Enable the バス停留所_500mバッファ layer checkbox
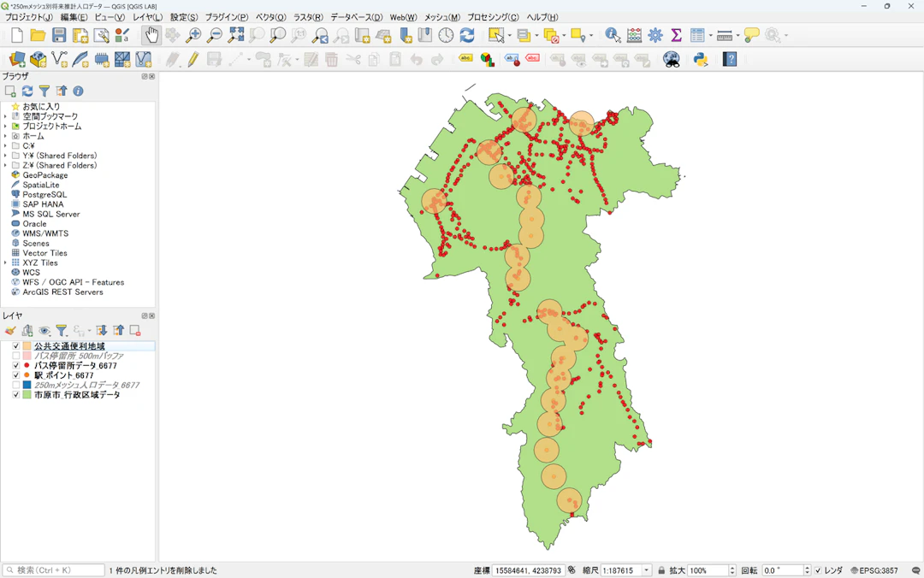The image size is (924, 578). (16, 356)
